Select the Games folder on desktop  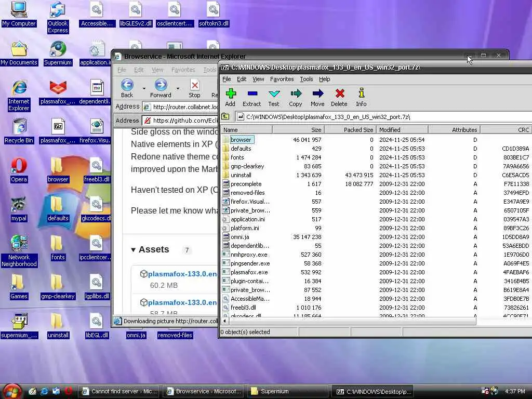click(x=19, y=287)
